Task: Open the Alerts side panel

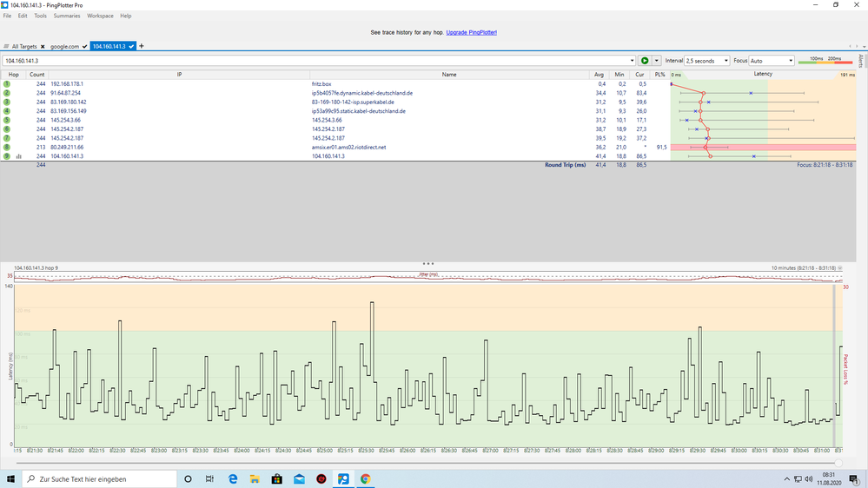Action: [x=860, y=61]
